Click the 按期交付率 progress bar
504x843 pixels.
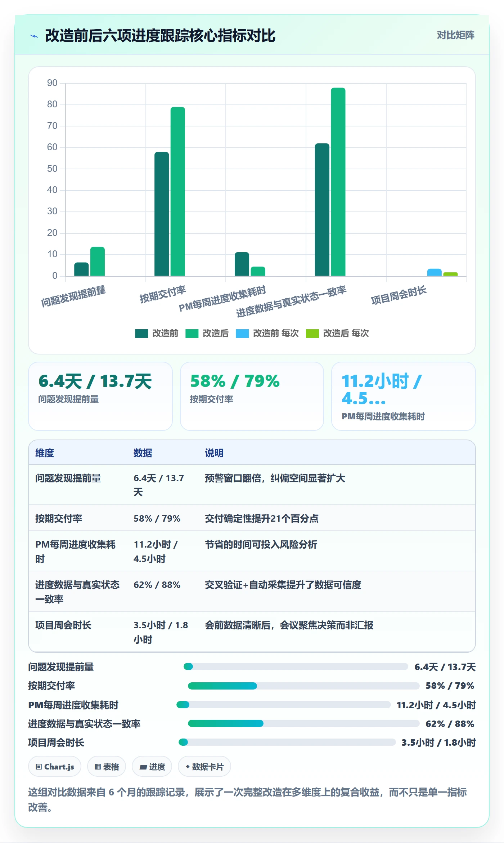click(304, 686)
